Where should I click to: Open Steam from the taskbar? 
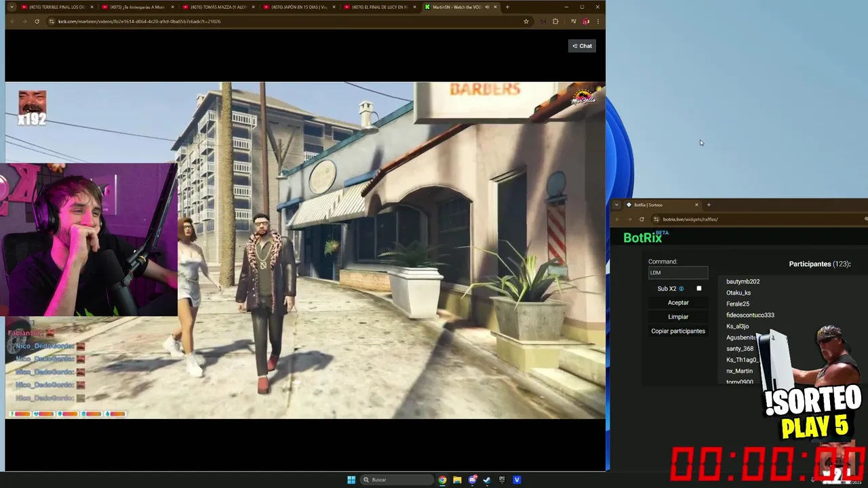pos(487,480)
